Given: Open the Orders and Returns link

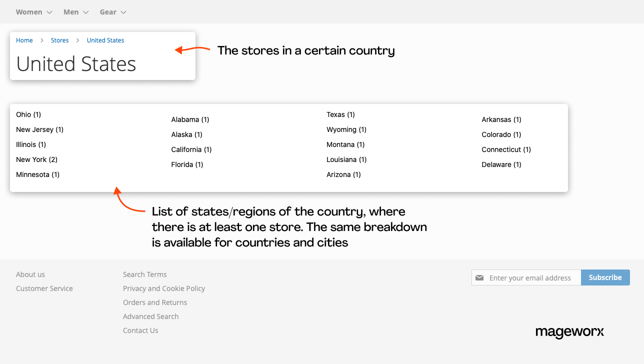Looking at the screenshot, I should pyautogui.click(x=155, y=302).
